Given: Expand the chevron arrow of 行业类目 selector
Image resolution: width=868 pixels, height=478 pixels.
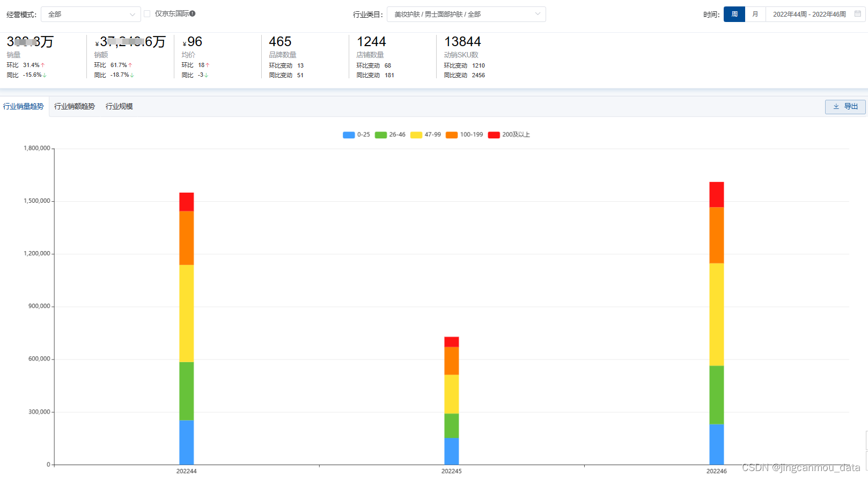Looking at the screenshot, I should (x=538, y=14).
